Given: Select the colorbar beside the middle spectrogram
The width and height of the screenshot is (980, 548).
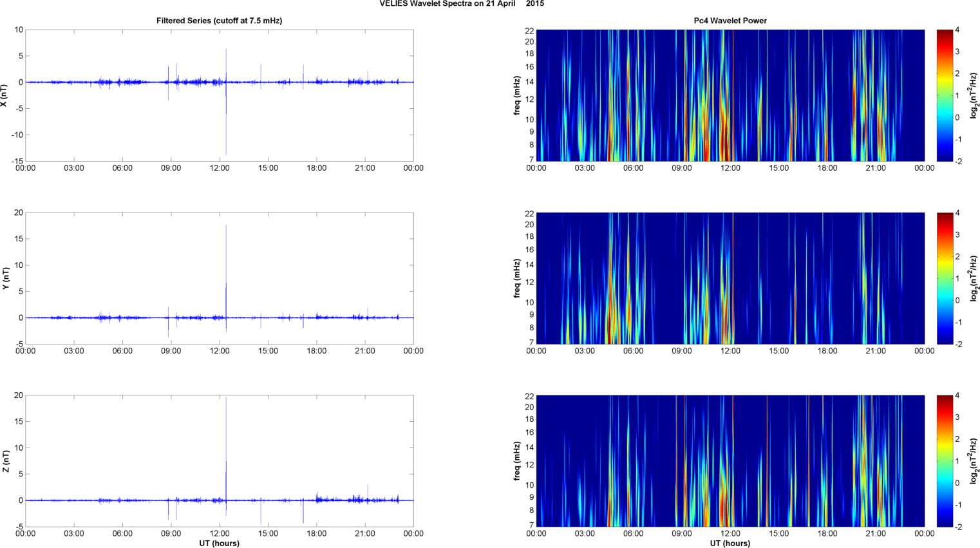Looking at the screenshot, I should [944, 278].
